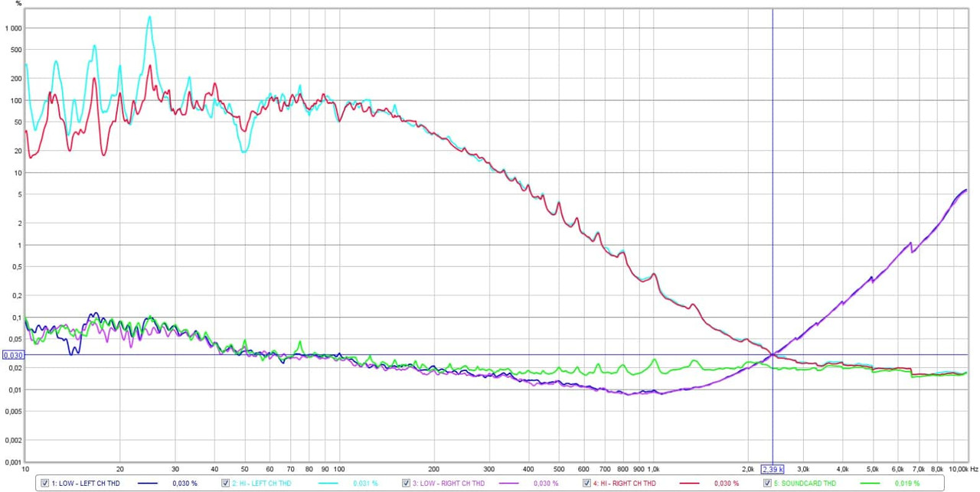
Task: Click the 0,031 % value of HI - LEFT CH THD
Action: [x=365, y=484]
